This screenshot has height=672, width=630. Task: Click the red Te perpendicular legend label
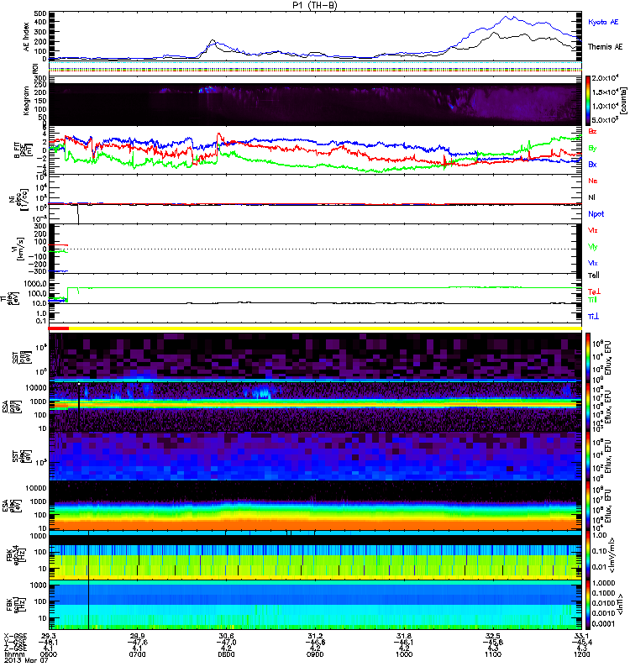594,291
